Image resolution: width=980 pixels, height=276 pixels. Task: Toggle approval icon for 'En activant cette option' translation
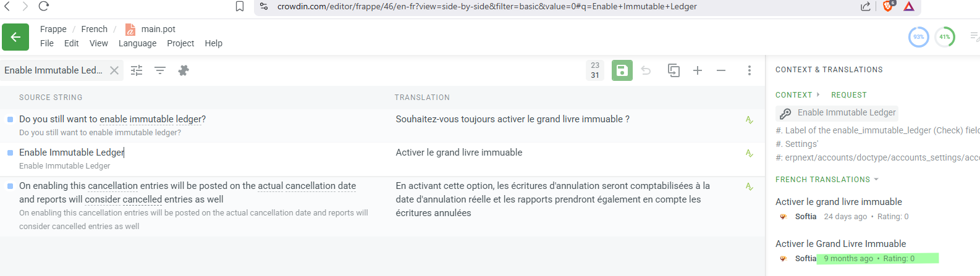pos(750,186)
